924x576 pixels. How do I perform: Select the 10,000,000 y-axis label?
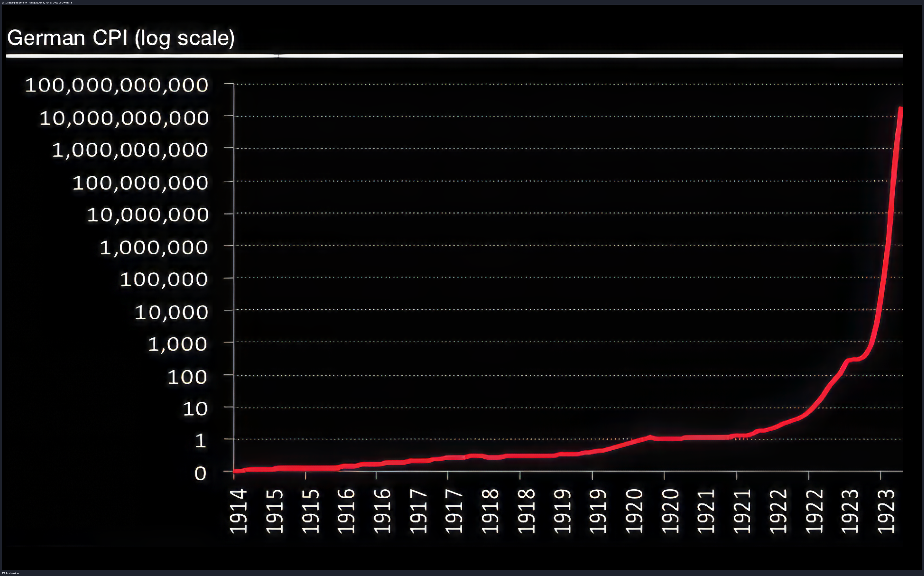click(148, 215)
